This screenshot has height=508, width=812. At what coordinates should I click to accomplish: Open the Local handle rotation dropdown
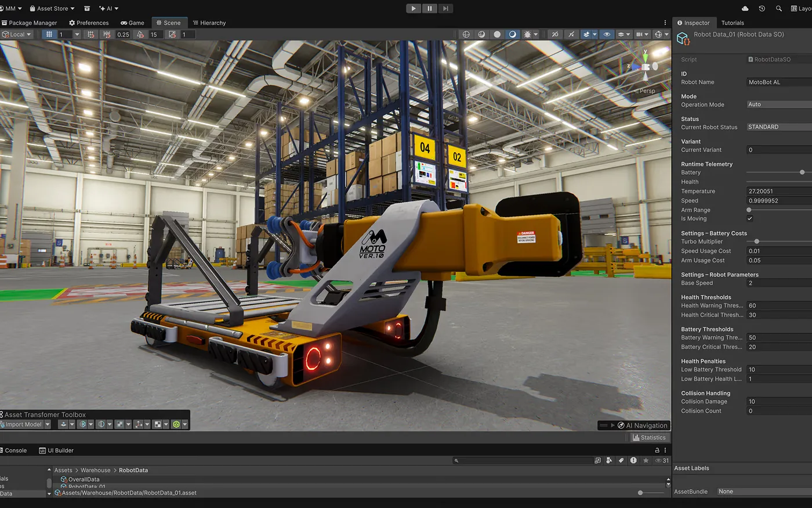(16, 34)
